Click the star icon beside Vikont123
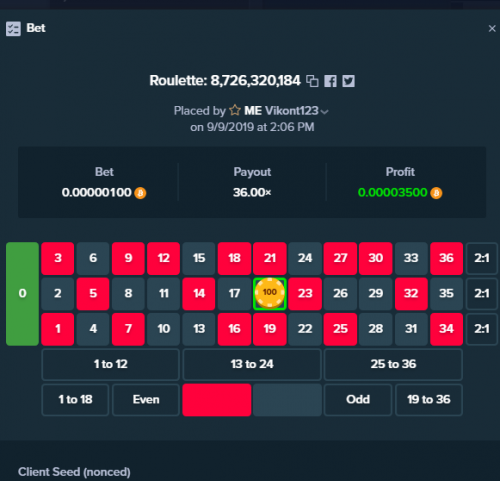This screenshot has width=500, height=481. point(235,110)
